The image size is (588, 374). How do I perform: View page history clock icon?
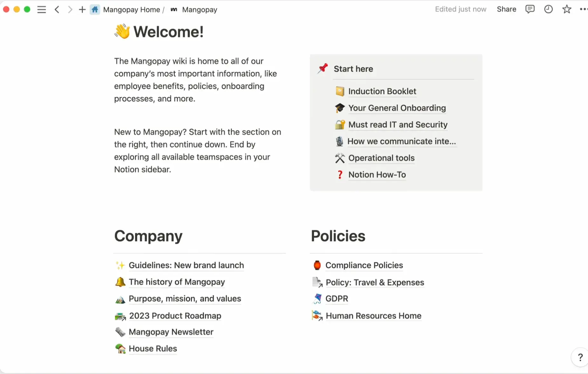pyautogui.click(x=548, y=9)
